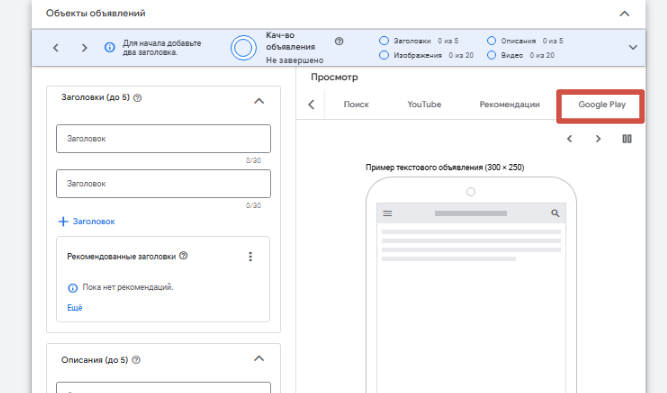Click 'Для начала добавьте два заголовка.' tip
Screen dimensions: 667x393
[x=162, y=48]
